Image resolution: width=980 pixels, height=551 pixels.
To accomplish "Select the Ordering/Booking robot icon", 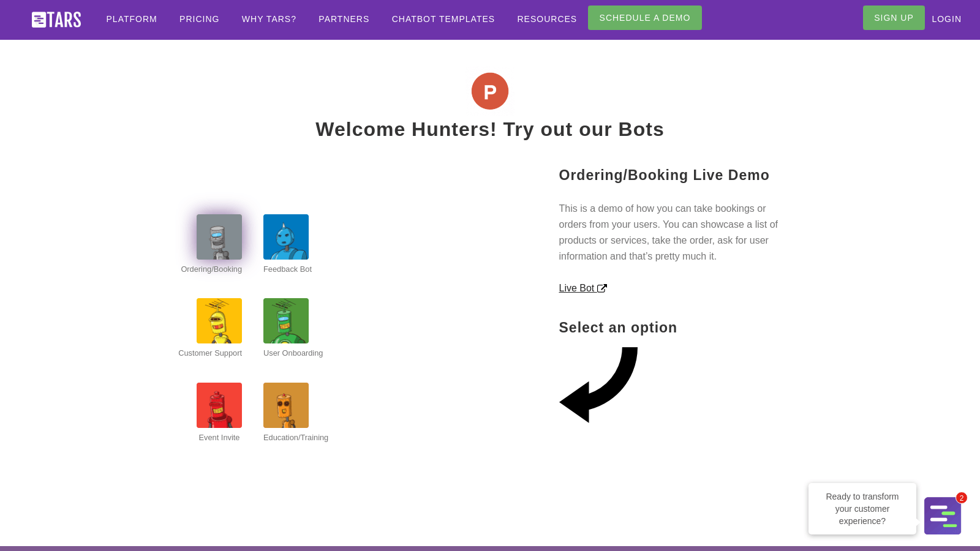I will 219,237.
